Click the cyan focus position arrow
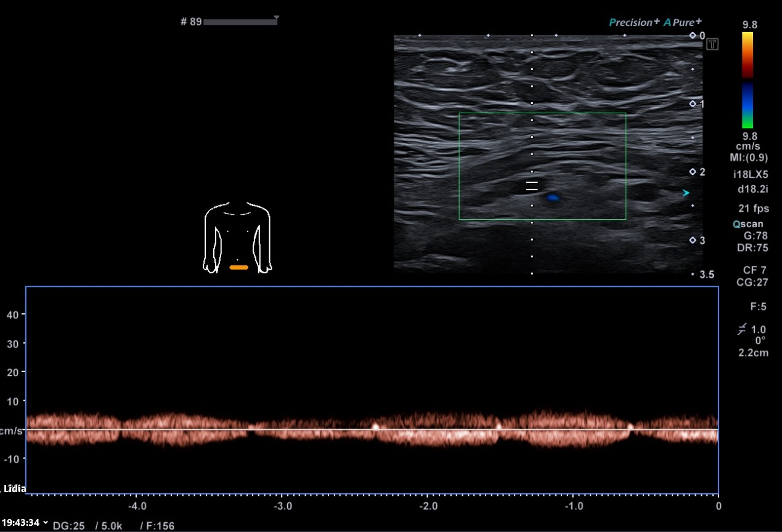782x532 pixels. [685, 193]
